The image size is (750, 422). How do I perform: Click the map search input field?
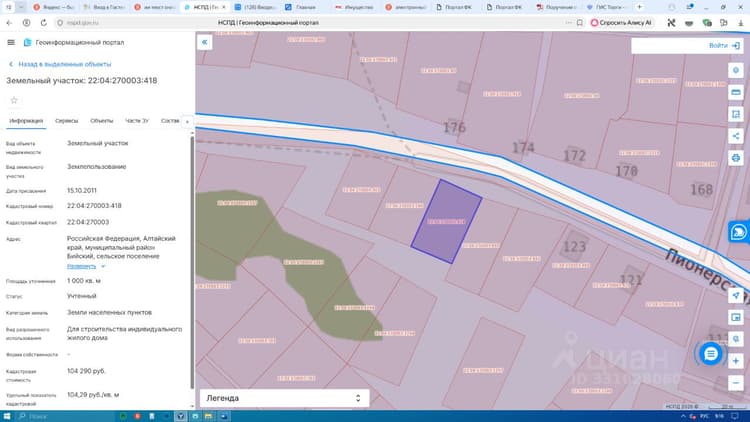coord(669,46)
